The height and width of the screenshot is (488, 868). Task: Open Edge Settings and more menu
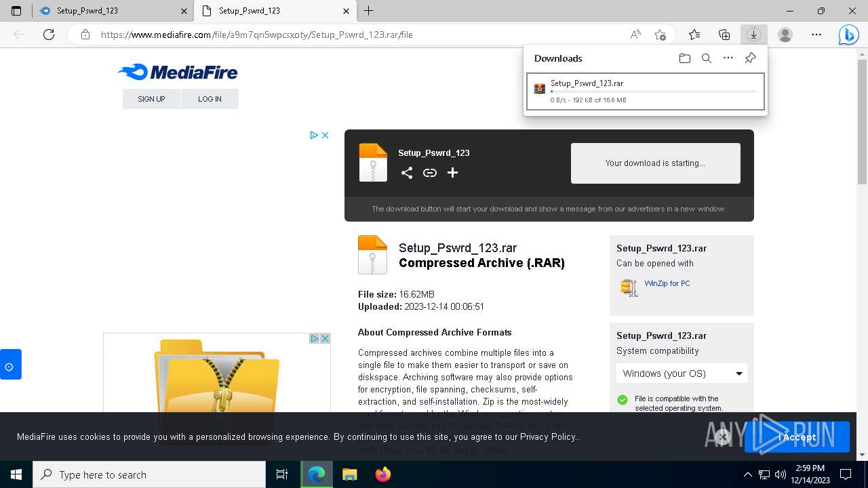[x=816, y=35]
